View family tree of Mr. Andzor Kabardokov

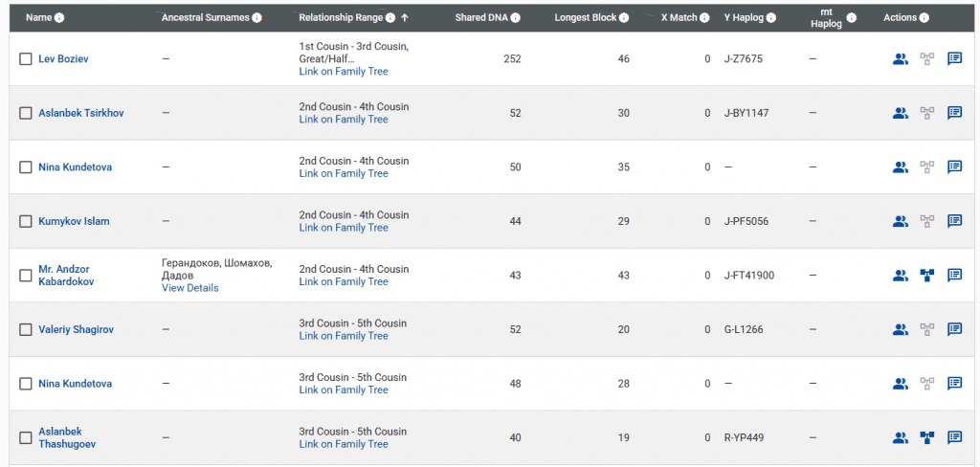tap(926, 276)
